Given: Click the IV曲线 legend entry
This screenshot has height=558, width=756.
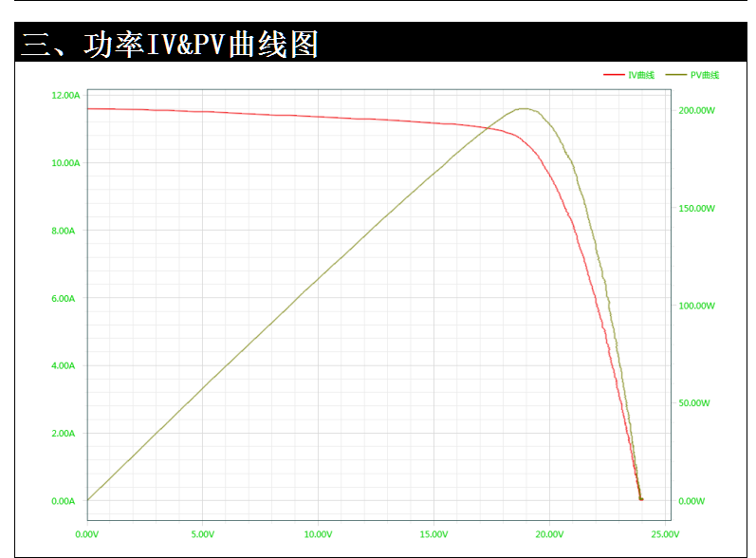Looking at the screenshot, I should pos(629,75).
